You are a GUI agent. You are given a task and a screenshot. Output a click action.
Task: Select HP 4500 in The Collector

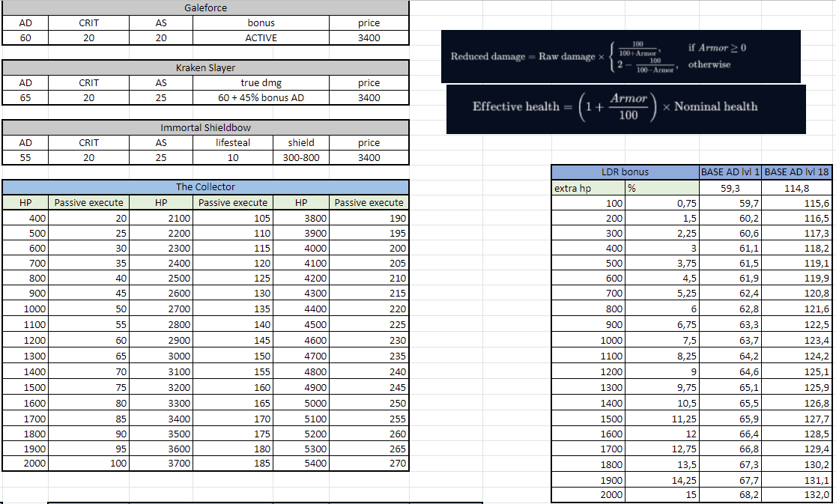click(x=300, y=324)
